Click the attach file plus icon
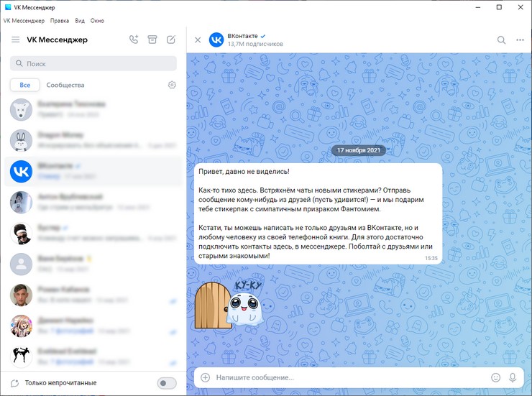 (x=205, y=377)
